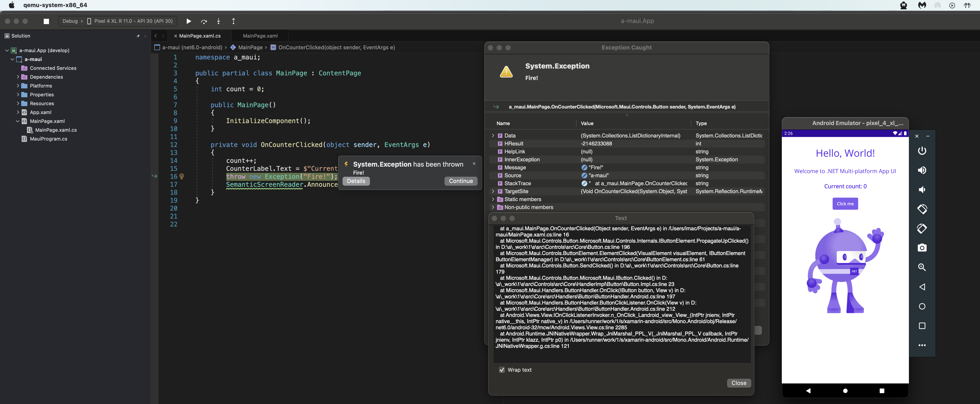
Task: Open emulator extended controls via ellipsis icon
Action: (922, 345)
